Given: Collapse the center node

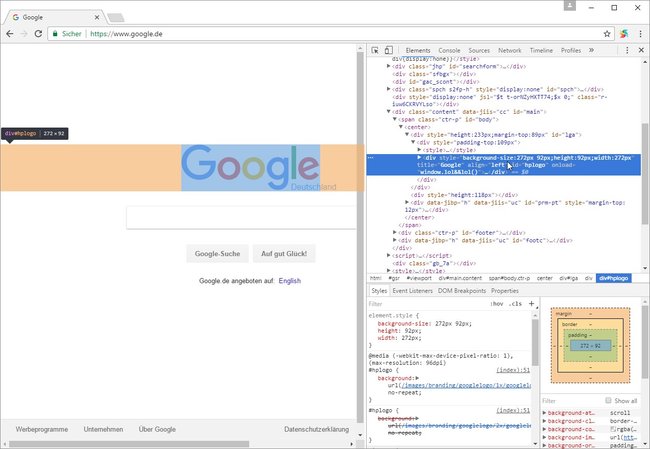Looking at the screenshot, I should point(401,126).
